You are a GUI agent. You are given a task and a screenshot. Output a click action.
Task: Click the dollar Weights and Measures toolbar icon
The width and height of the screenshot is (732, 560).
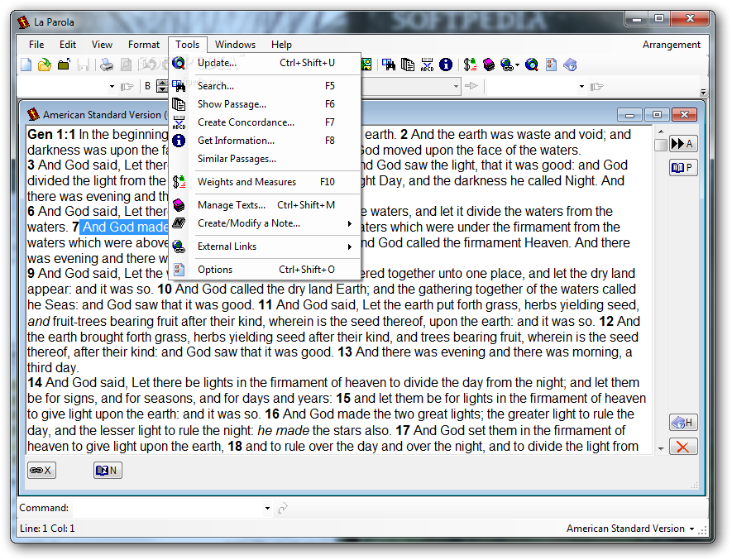point(470,65)
